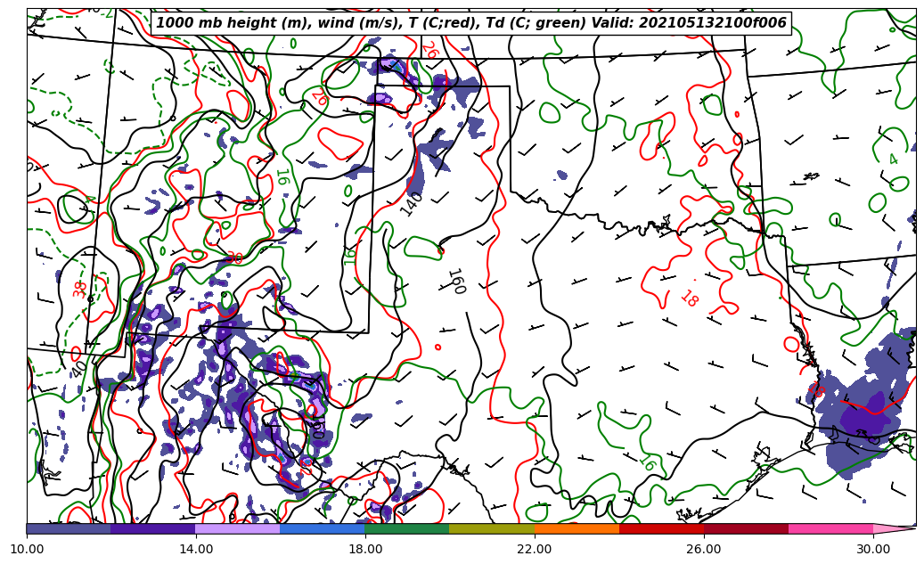Click the 22.00 colorbar tick label
The height and width of the screenshot is (564, 924).
coord(535,549)
